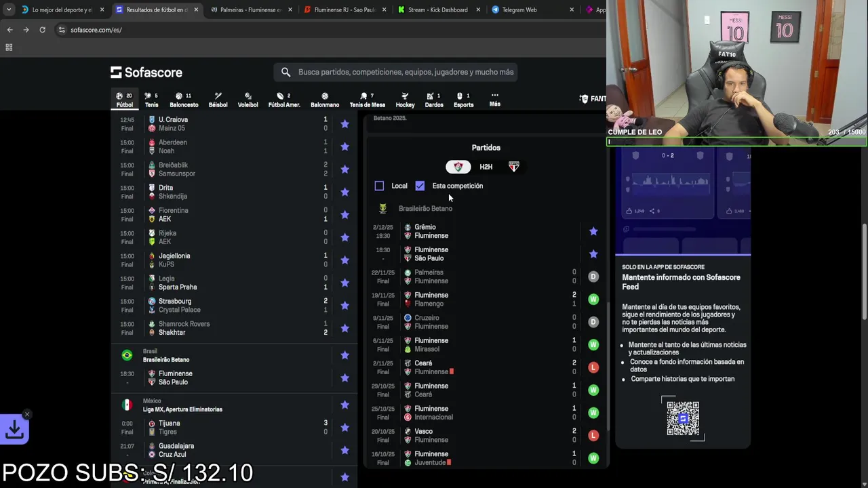Open Brasileirão Betano link in Partidos panel
868x488 pixels.
pyautogui.click(x=425, y=209)
